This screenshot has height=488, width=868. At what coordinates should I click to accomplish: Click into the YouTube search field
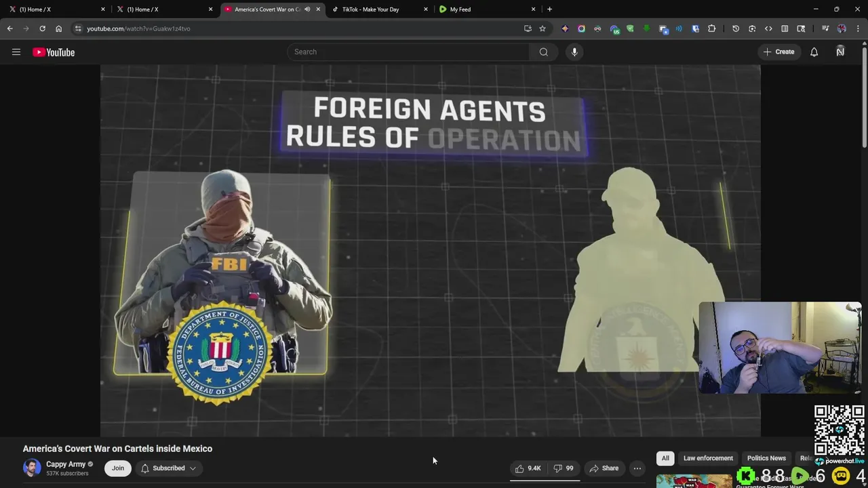[x=409, y=52]
